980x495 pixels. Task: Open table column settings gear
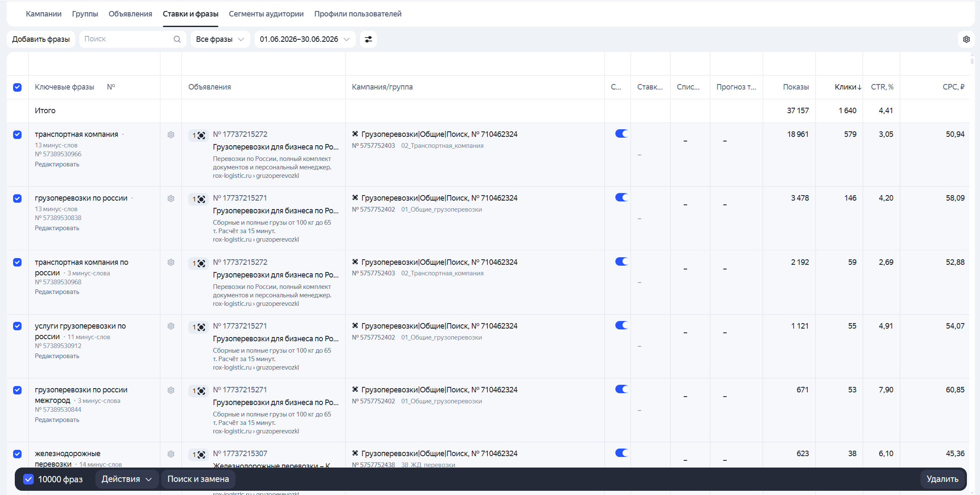pos(966,39)
